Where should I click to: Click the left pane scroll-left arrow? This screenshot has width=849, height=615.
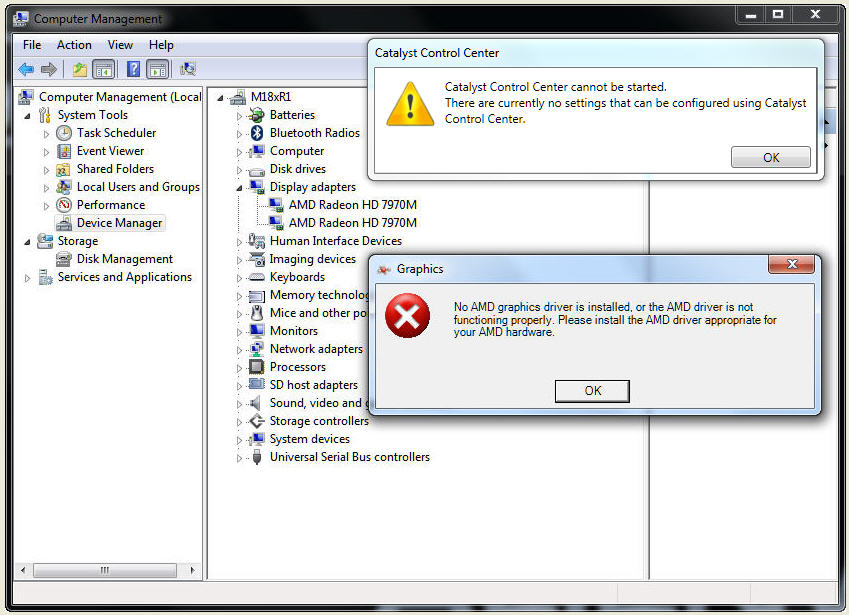[23, 570]
